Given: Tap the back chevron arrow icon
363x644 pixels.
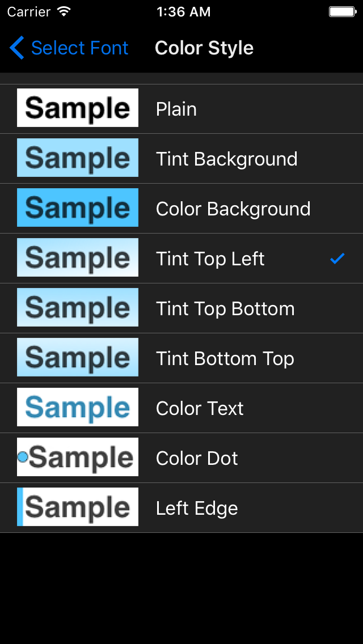Looking at the screenshot, I should pyautogui.click(x=17, y=48).
